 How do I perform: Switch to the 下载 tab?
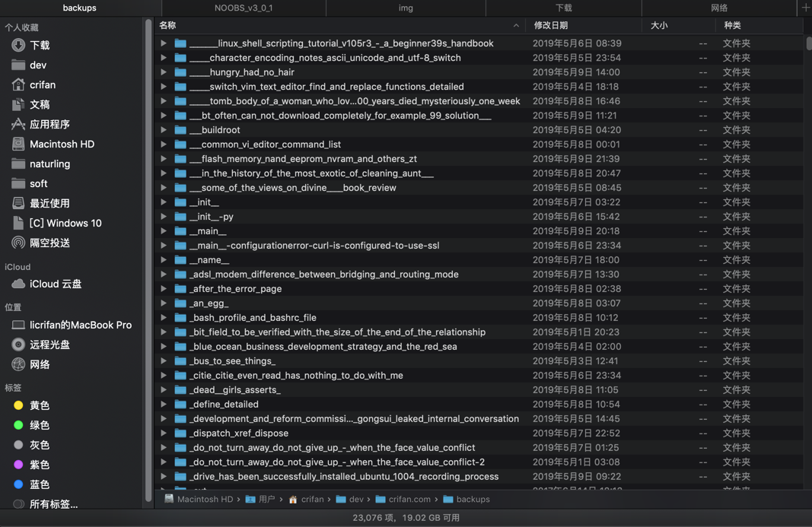pyautogui.click(x=563, y=8)
